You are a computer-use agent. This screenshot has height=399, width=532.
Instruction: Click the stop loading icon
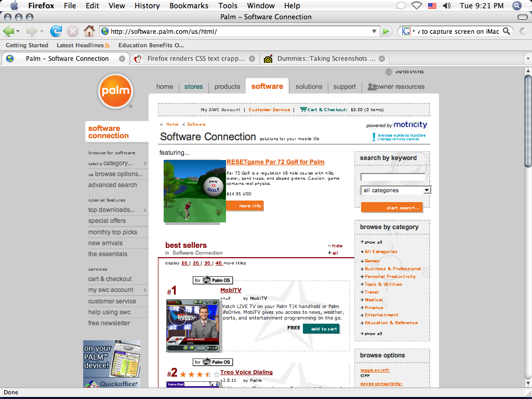pos(73,32)
